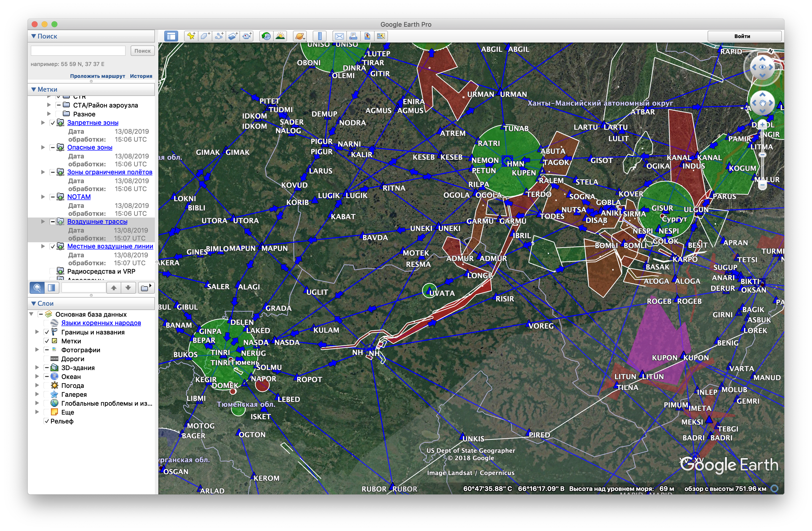
Task: Enable the Дороги layer checkbox
Action: coord(47,358)
